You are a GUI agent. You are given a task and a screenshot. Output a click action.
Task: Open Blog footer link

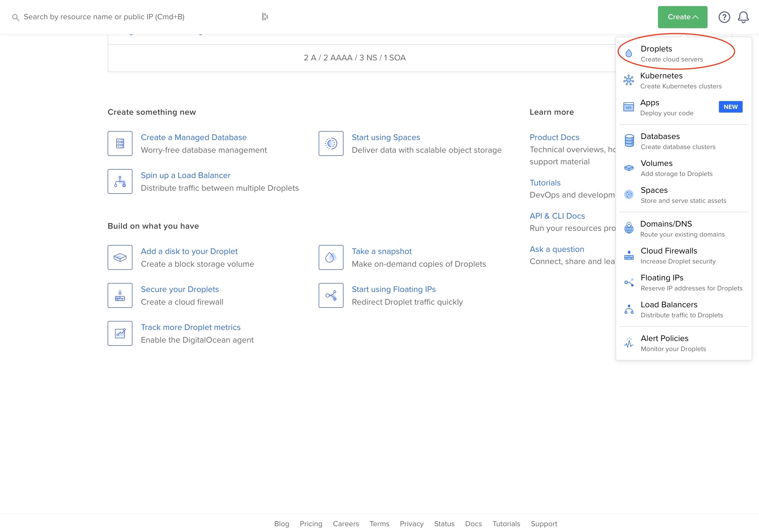[x=282, y=524]
